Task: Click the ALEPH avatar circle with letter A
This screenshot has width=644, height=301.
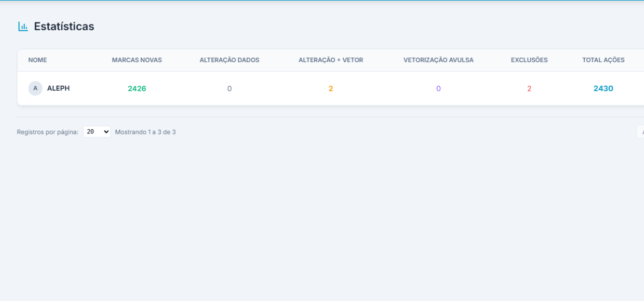Action: click(x=35, y=88)
